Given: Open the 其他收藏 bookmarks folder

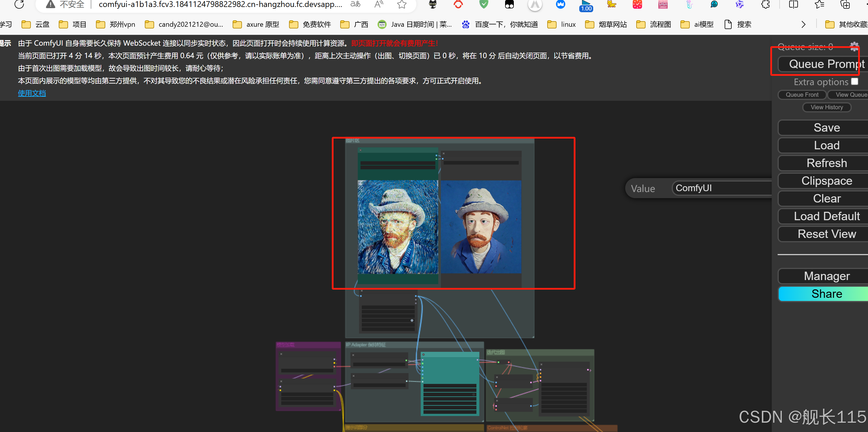Looking at the screenshot, I should tap(846, 24).
